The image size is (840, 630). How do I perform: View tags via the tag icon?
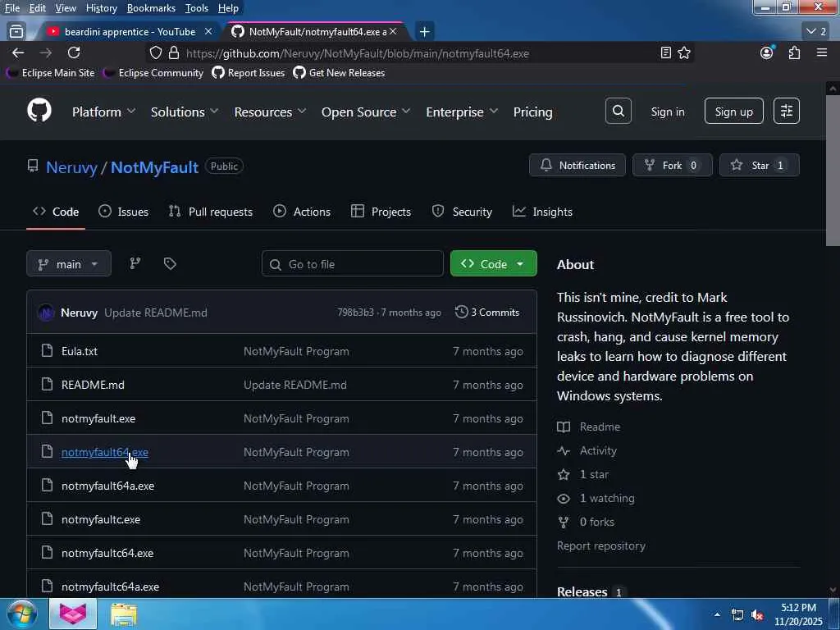click(x=170, y=263)
